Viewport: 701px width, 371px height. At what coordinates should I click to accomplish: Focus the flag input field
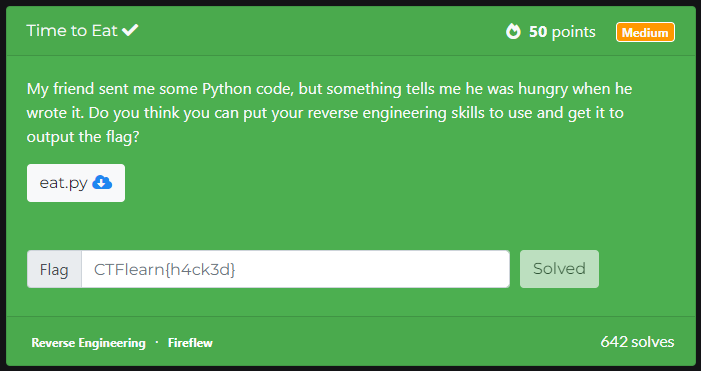click(x=296, y=269)
